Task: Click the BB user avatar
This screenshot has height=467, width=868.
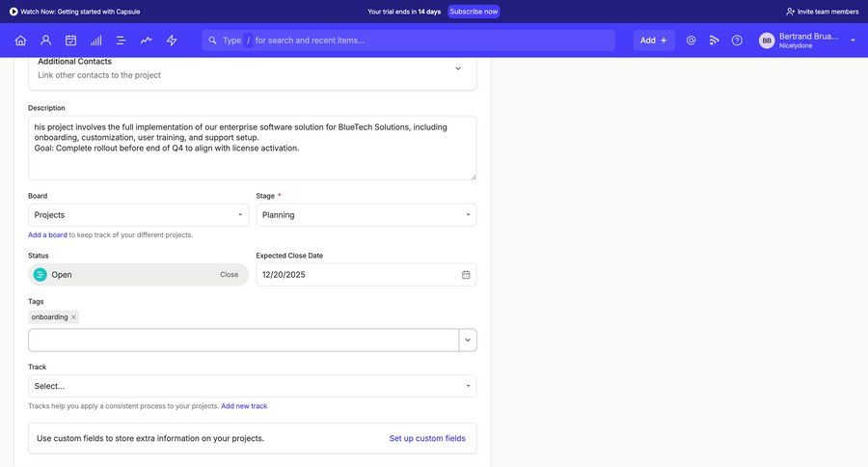Action: tap(767, 41)
